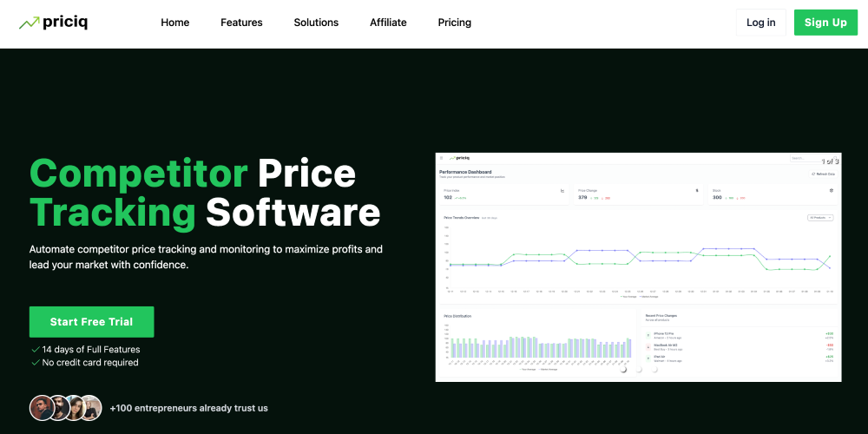Open the Affiliate nav item
The height and width of the screenshot is (434, 868).
point(388,23)
